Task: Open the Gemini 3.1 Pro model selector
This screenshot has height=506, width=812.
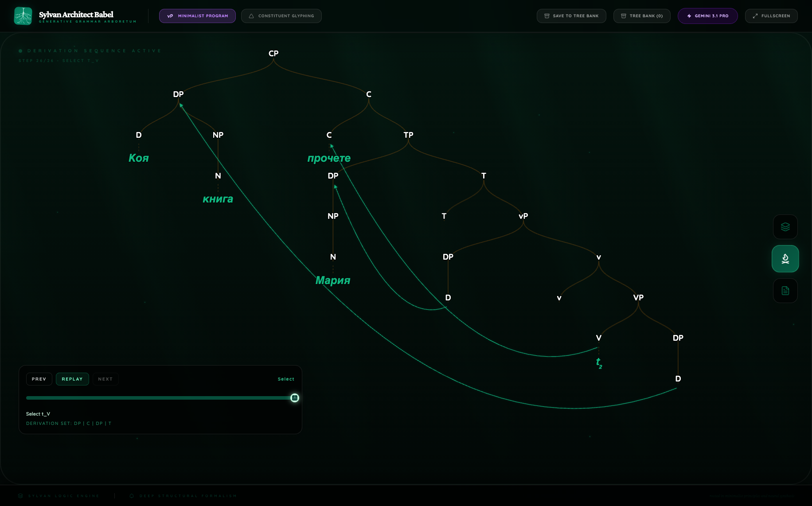Action: point(707,16)
